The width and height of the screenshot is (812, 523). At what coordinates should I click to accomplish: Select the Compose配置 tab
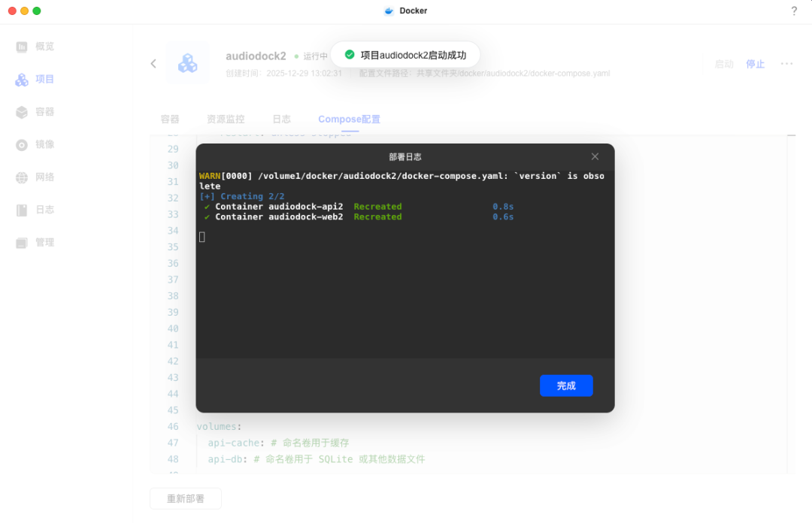[350, 119]
